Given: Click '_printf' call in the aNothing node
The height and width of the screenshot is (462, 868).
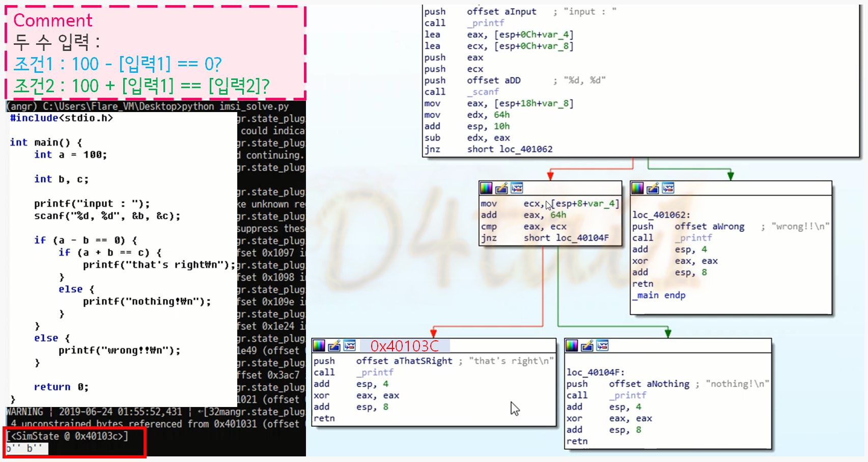Looking at the screenshot, I should tap(628, 395).
